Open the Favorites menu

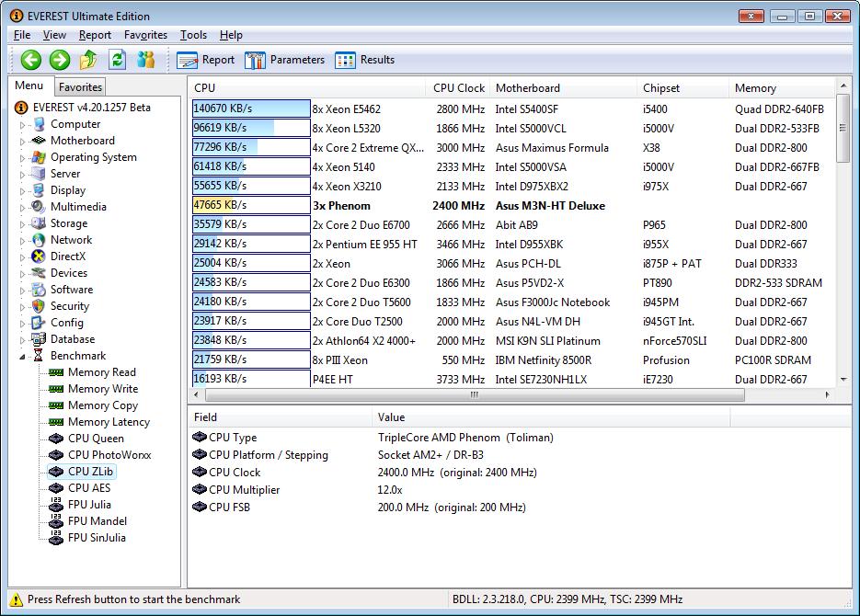point(145,35)
